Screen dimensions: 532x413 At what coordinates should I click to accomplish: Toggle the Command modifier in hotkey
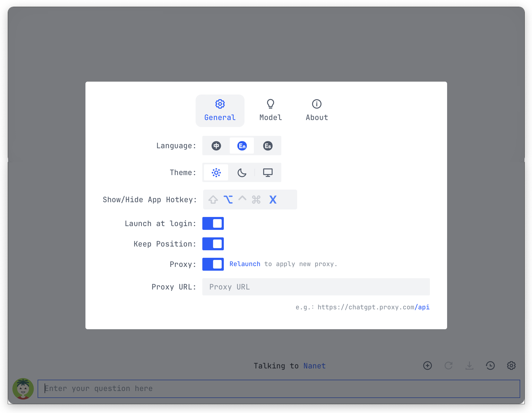(x=256, y=200)
